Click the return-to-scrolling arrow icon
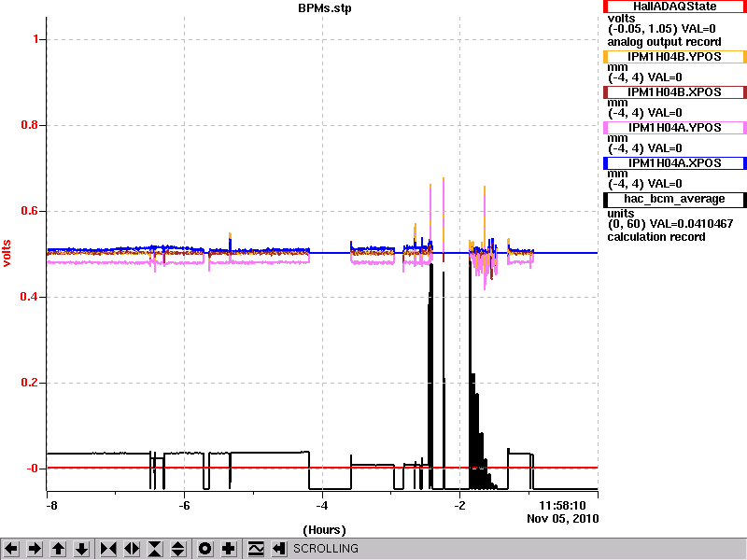This screenshot has width=747, height=560. point(279,549)
